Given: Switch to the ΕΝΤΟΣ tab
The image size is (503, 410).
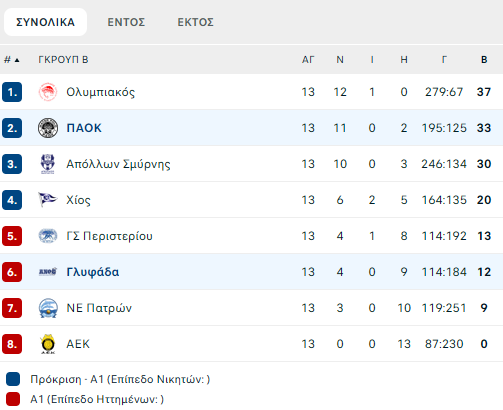Looking at the screenshot, I should click(x=126, y=22).
